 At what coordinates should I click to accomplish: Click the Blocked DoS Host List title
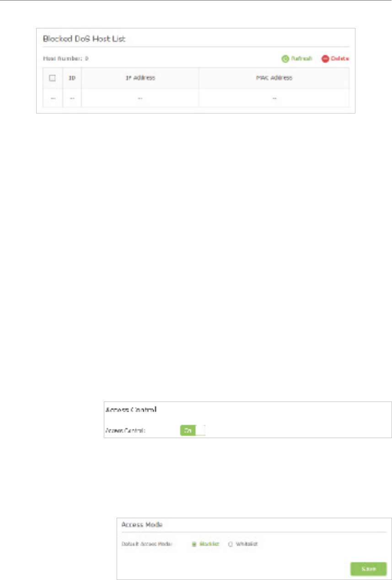click(x=84, y=39)
